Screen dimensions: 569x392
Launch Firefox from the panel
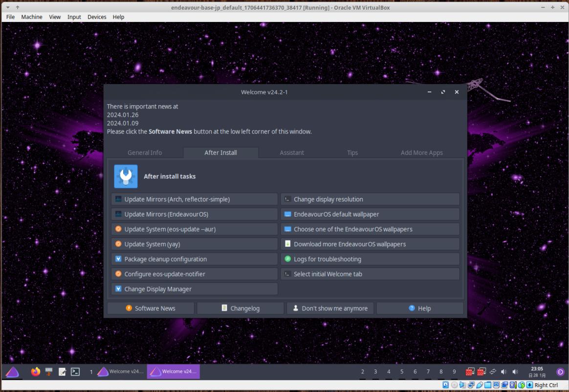[36, 371]
